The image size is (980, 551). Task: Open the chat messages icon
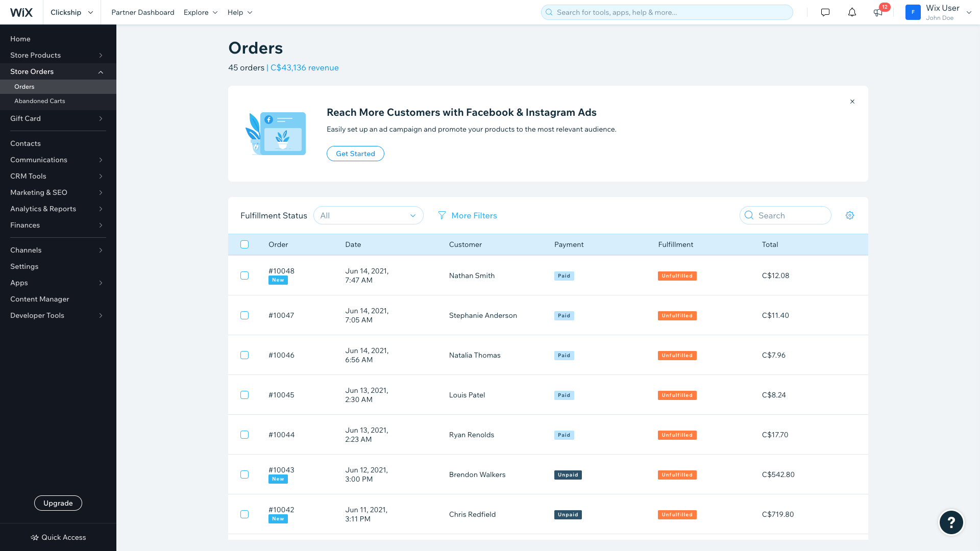click(x=825, y=12)
